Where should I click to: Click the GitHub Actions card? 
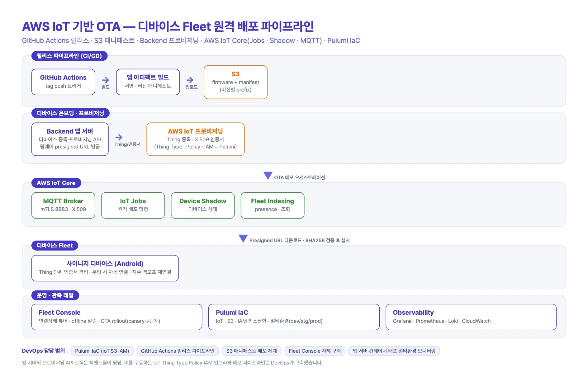pyautogui.click(x=63, y=82)
